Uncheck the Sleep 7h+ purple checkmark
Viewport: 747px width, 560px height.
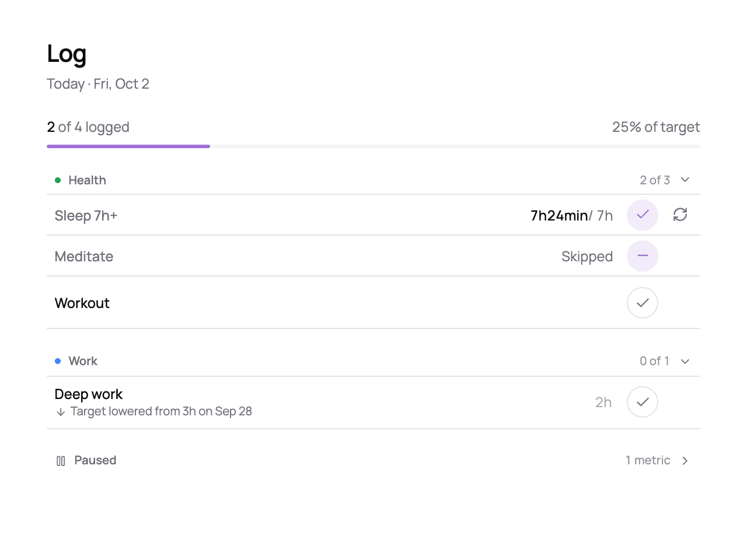pyautogui.click(x=643, y=215)
